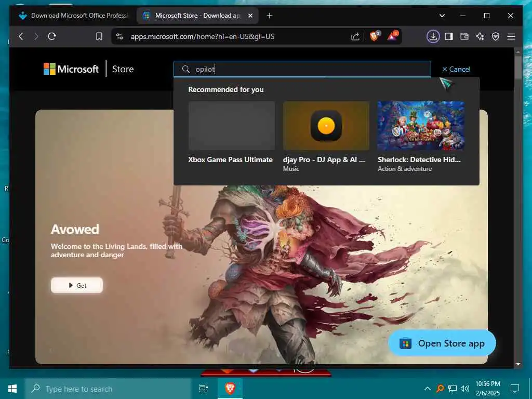The height and width of the screenshot is (399, 532).
Task: Click the store search box containing 'opilot'
Action: (x=302, y=69)
